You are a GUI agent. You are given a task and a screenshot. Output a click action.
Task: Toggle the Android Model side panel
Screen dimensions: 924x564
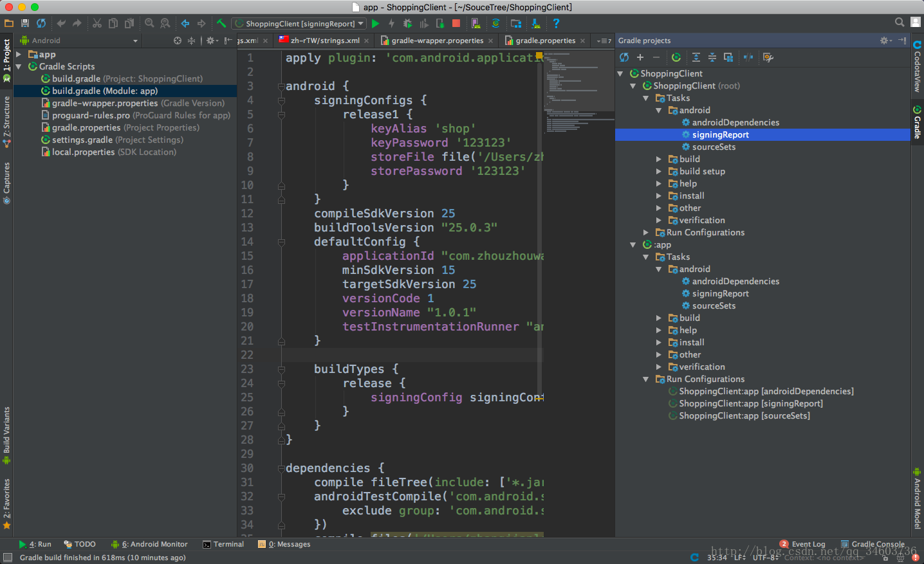click(x=917, y=499)
